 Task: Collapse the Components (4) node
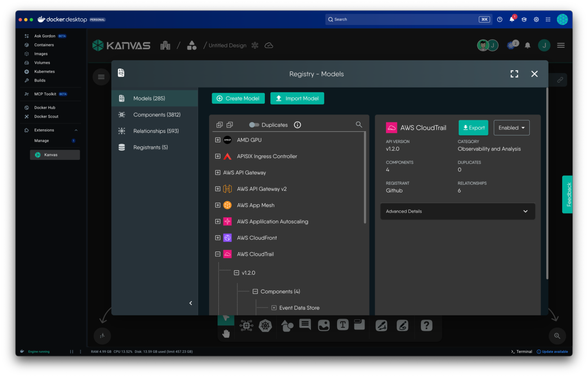pos(255,291)
